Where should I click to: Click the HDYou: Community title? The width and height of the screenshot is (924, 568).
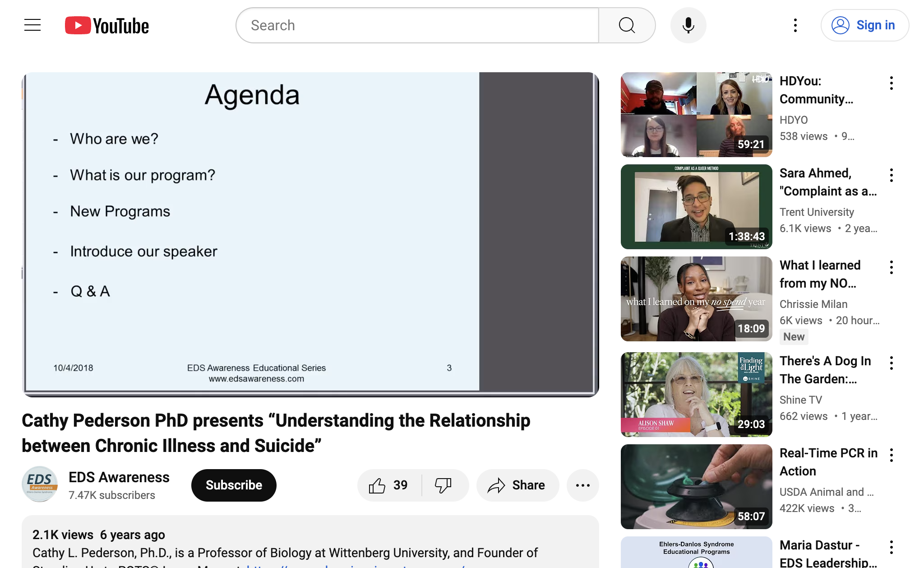817,90
